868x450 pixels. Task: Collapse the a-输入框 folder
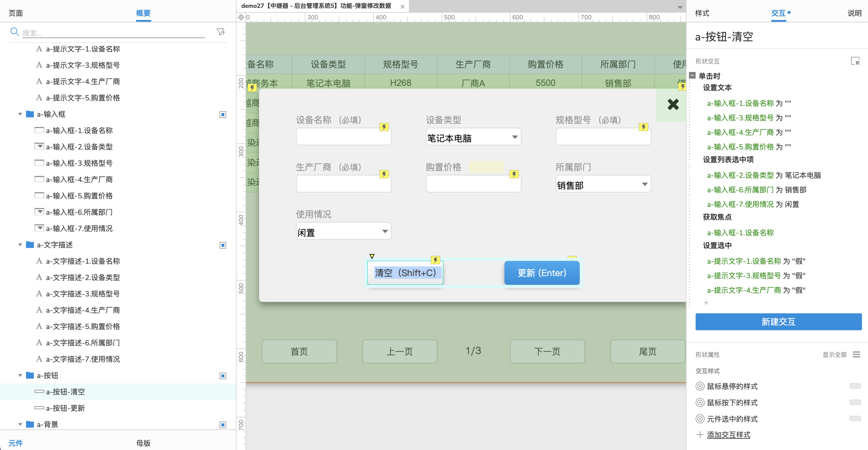pyautogui.click(x=20, y=114)
